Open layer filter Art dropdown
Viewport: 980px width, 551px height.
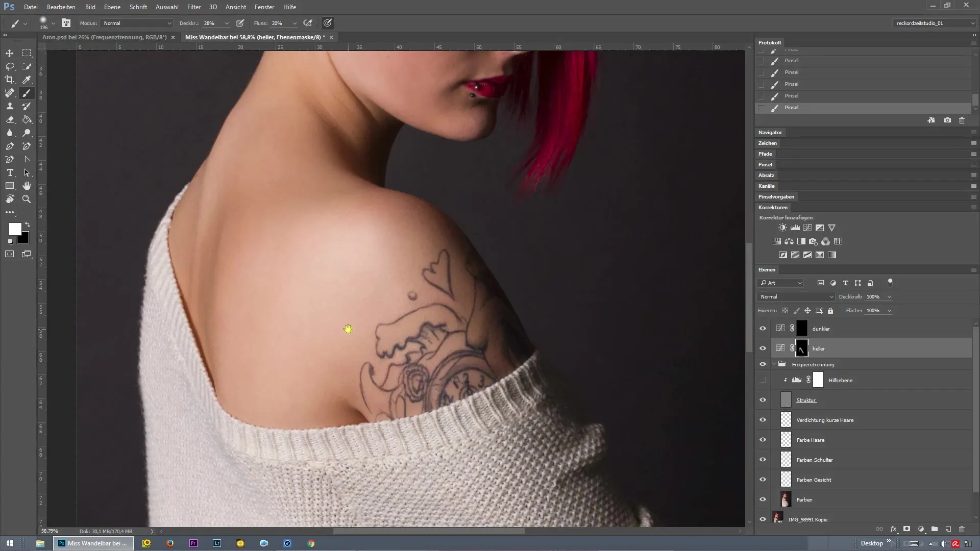[x=781, y=283]
